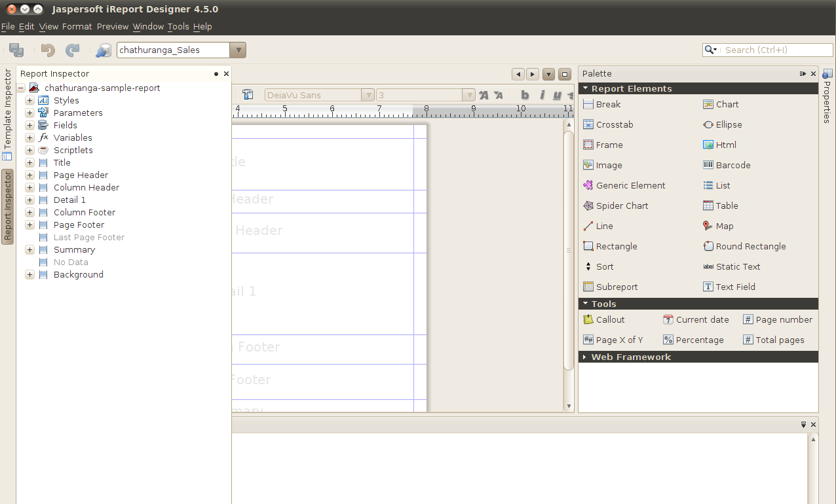Choose the Round Rectangle element

[744, 246]
